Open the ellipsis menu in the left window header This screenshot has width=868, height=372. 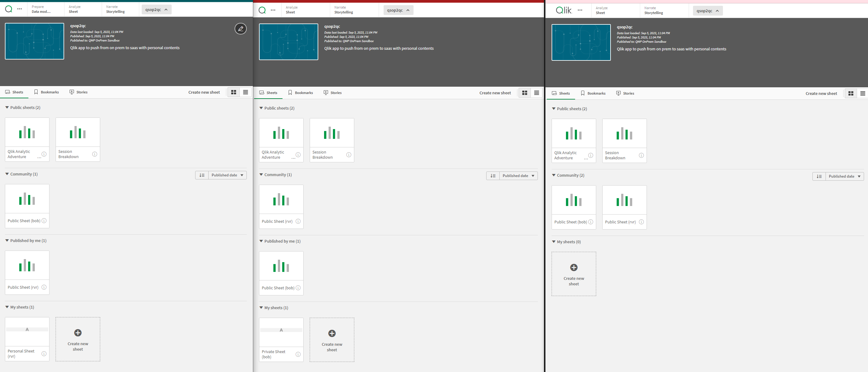20,9
